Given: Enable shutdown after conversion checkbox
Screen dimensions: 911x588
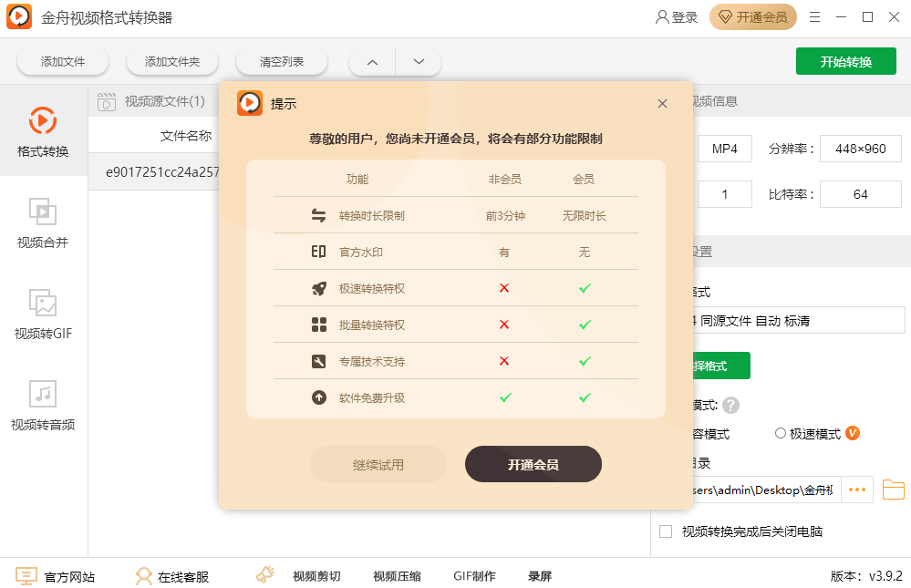Looking at the screenshot, I should [x=666, y=531].
